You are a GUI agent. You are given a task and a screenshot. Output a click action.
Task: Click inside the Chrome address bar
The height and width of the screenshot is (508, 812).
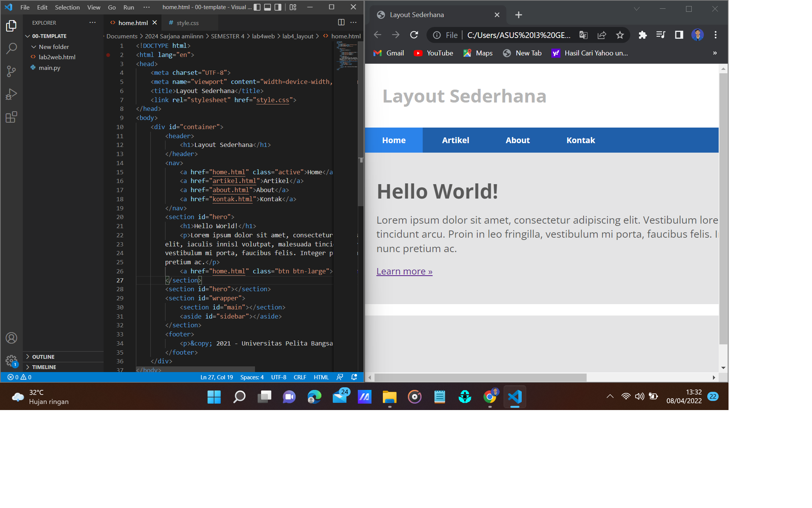tap(512, 35)
